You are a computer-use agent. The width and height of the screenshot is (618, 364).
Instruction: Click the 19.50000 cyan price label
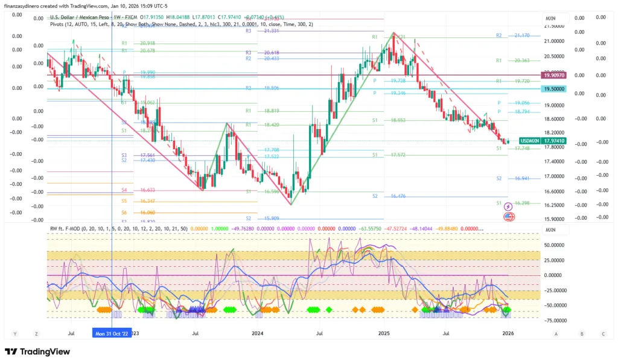[x=554, y=89]
